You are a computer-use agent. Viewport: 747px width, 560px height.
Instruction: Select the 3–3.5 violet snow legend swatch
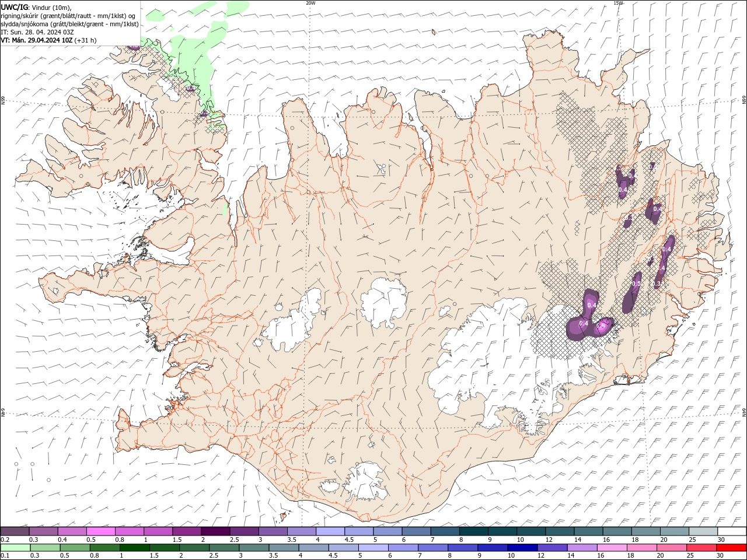273,531
